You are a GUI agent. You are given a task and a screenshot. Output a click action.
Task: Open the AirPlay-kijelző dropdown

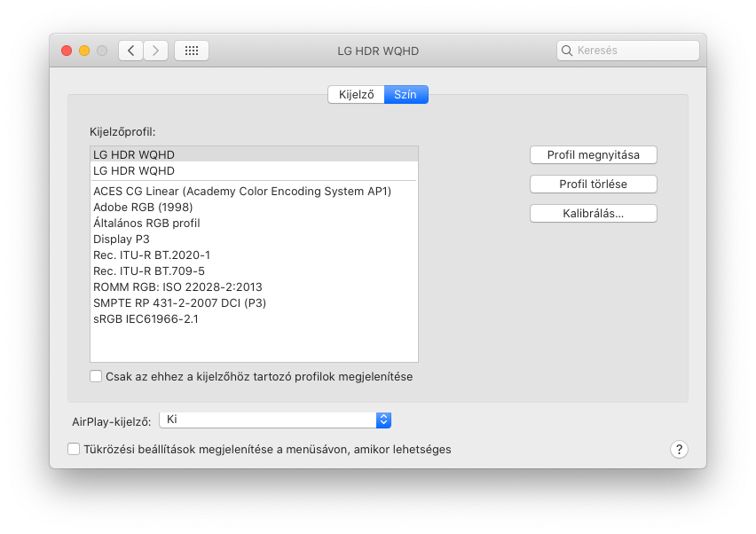[x=275, y=420]
